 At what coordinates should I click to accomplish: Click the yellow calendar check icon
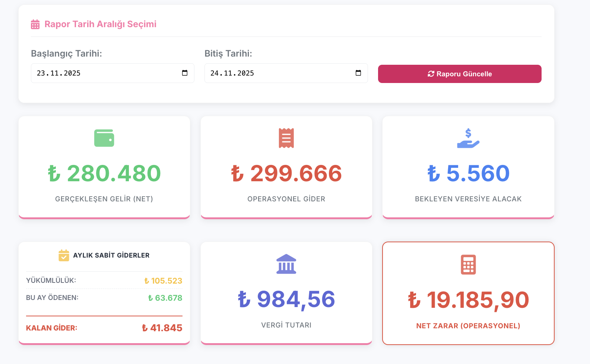tap(64, 255)
